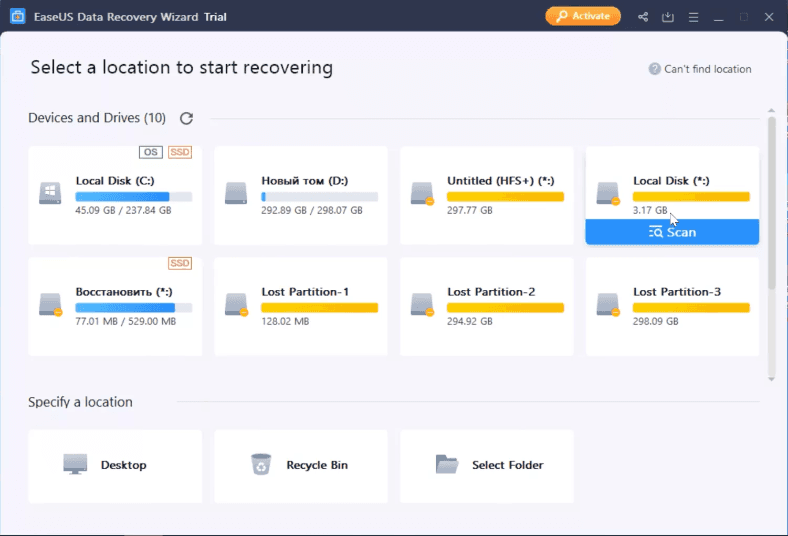
Task: Click the Recycle Bin icon
Action: click(x=261, y=465)
